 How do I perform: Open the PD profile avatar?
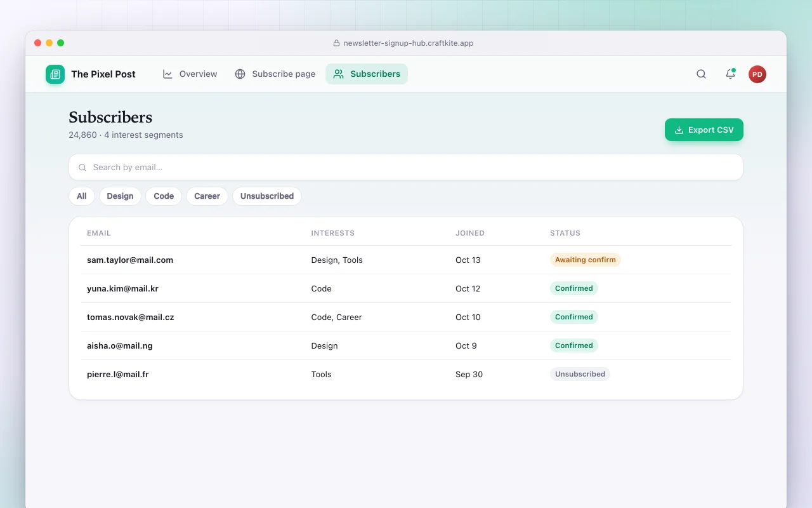pos(757,74)
